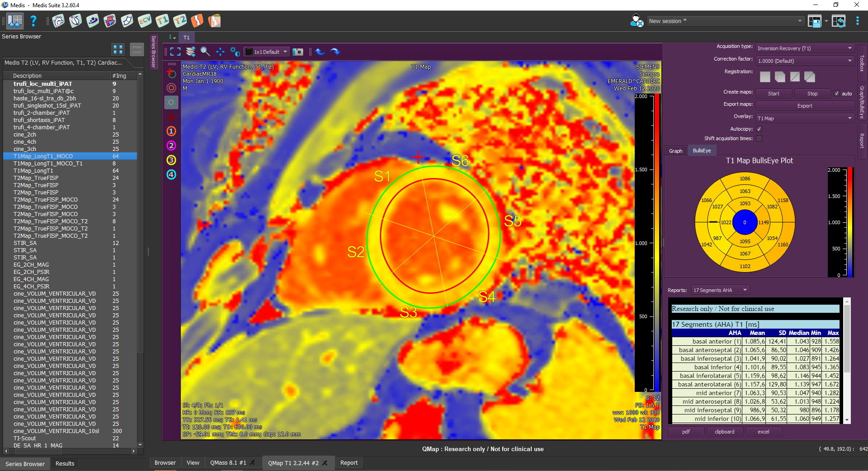
Task: Take a snapshot with the camera icon
Action: pyautogui.click(x=297, y=52)
